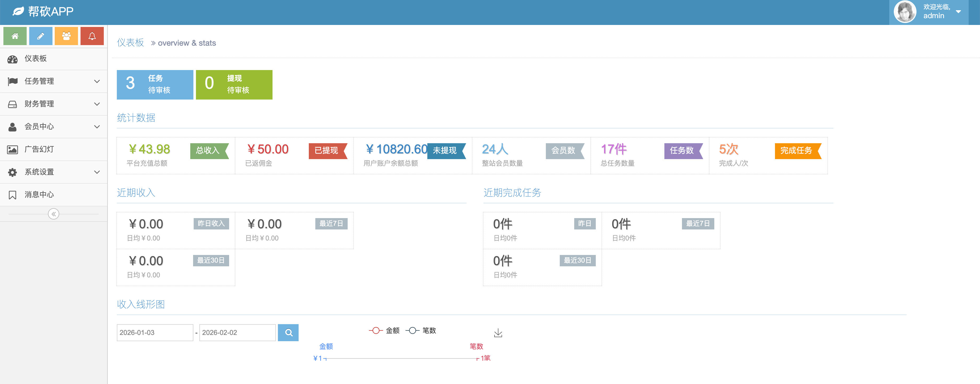Open the 财务管理 sidebar menu item
The width and height of the screenshot is (980, 384).
point(54,104)
